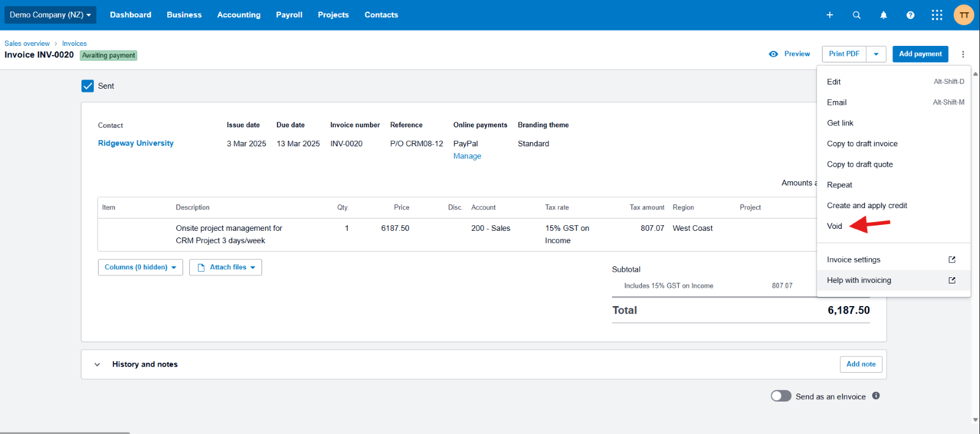The image size is (980, 434).
Task: Open the Payroll menu
Action: [x=289, y=15]
